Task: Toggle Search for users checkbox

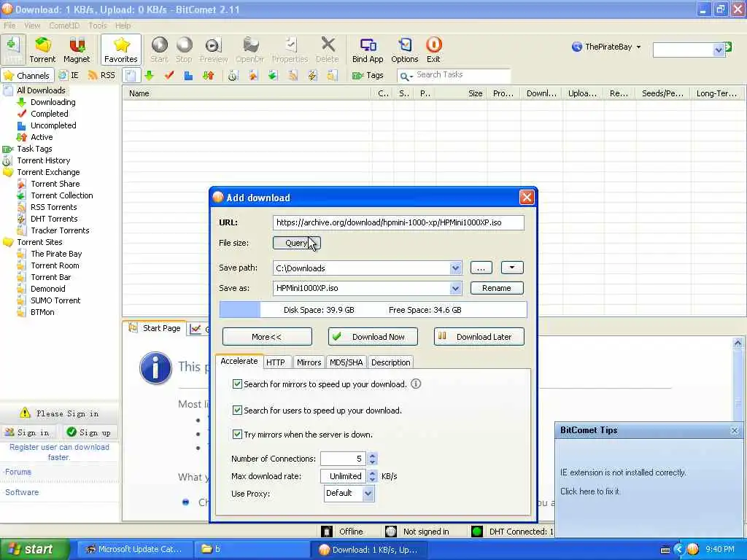Action: point(237,410)
